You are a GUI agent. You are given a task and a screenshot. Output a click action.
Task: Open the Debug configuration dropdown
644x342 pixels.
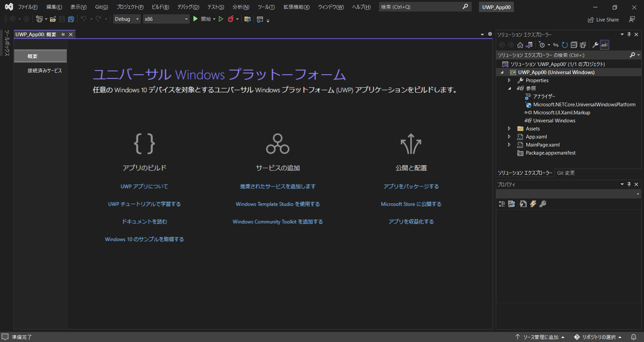pos(137,19)
